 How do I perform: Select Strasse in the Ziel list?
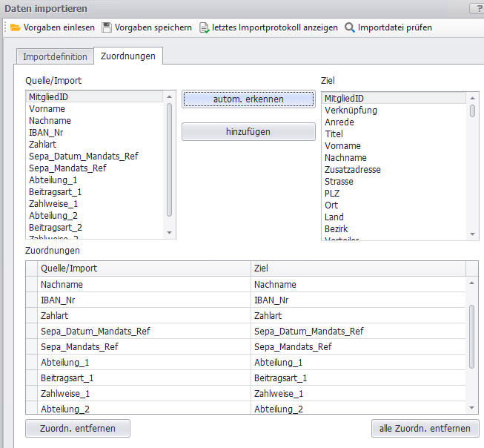(339, 182)
